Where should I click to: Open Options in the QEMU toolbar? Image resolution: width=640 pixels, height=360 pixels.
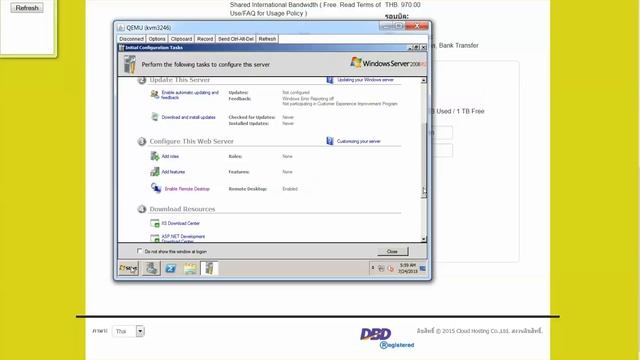point(157,39)
